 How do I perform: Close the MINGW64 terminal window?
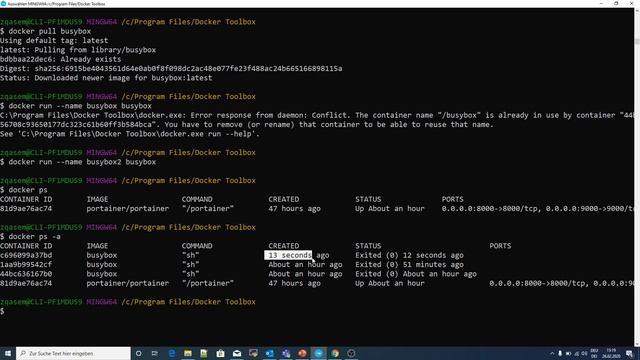click(x=631, y=3)
